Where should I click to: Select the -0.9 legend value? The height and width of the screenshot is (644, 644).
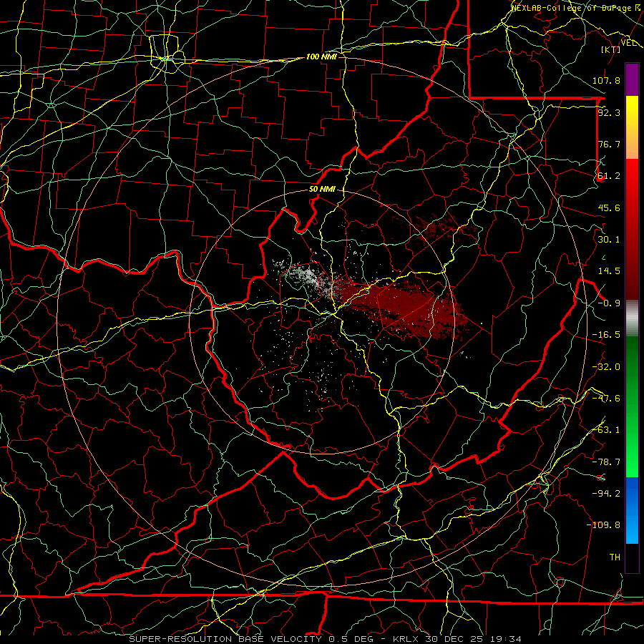tap(609, 303)
